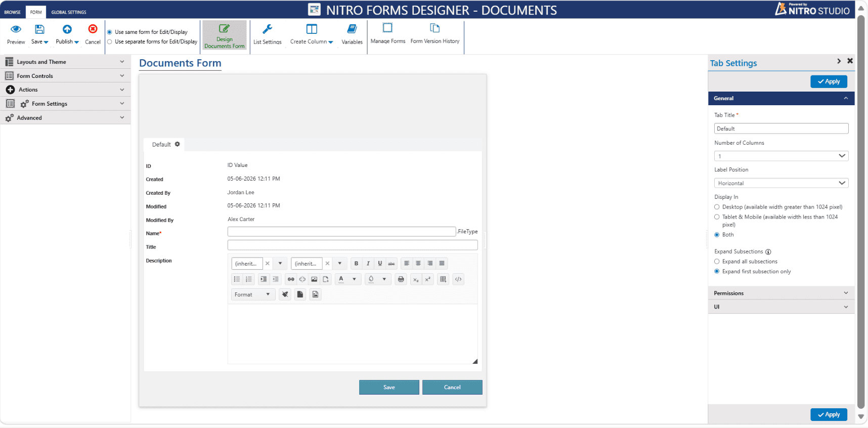Insert unordered bullet list

pyautogui.click(x=237, y=279)
